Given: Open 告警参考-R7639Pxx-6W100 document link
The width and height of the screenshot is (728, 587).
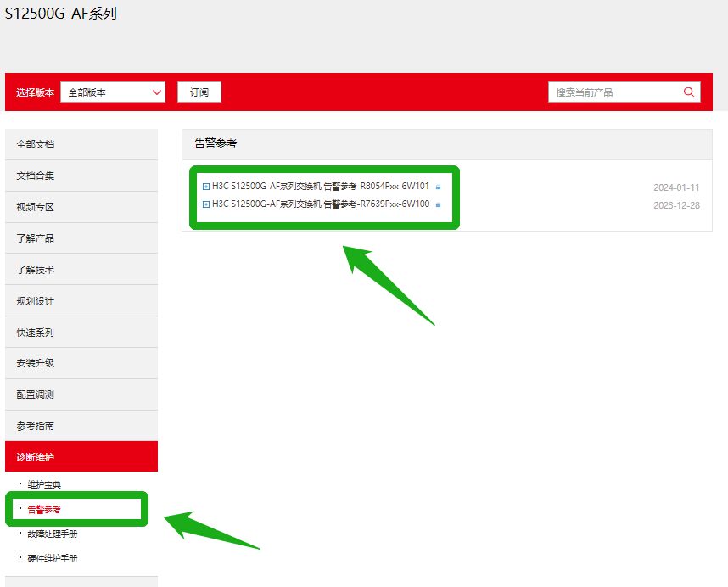Looking at the screenshot, I should pyautogui.click(x=321, y=204).
